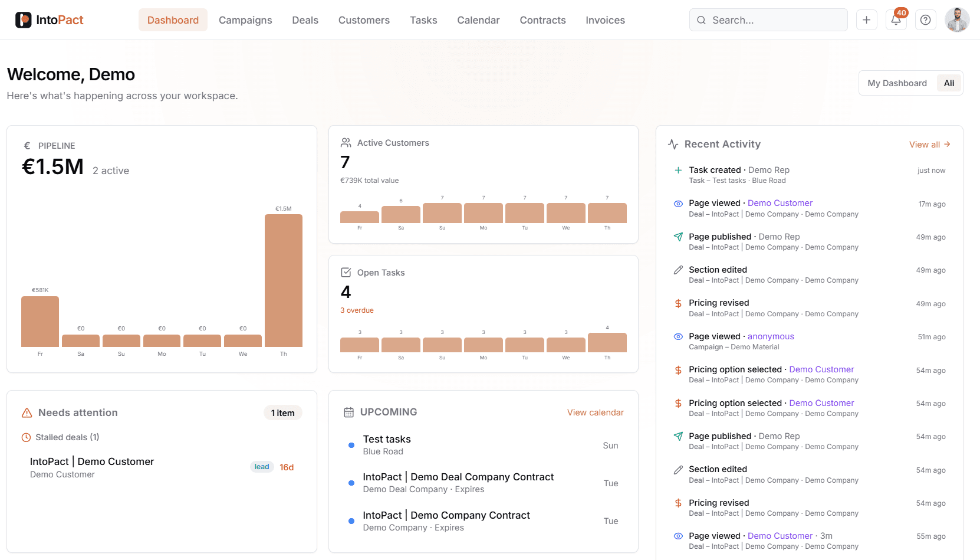Open notifications bell with 40 badge

(896, 20)
